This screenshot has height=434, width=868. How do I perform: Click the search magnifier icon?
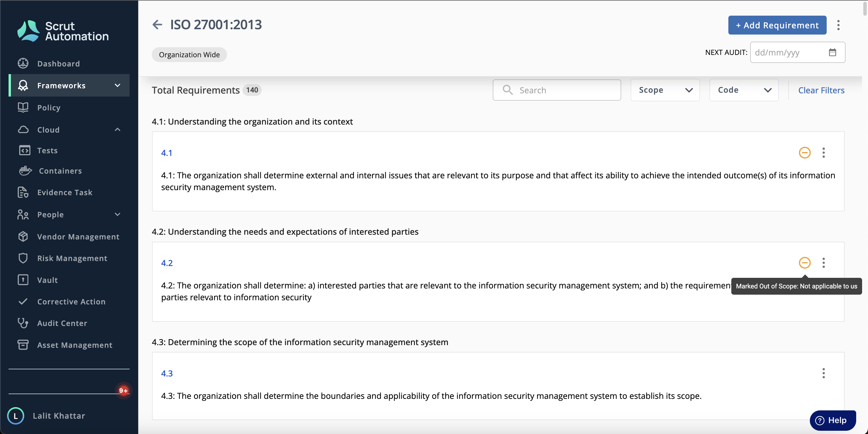pos(508,90)
